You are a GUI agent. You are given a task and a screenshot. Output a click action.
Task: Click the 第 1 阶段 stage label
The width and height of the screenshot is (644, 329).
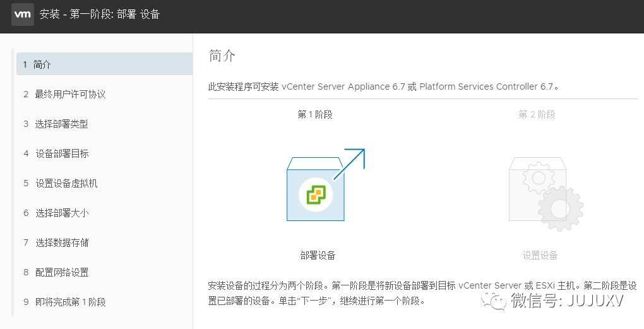pyautogui.click(x=315, y=114)
